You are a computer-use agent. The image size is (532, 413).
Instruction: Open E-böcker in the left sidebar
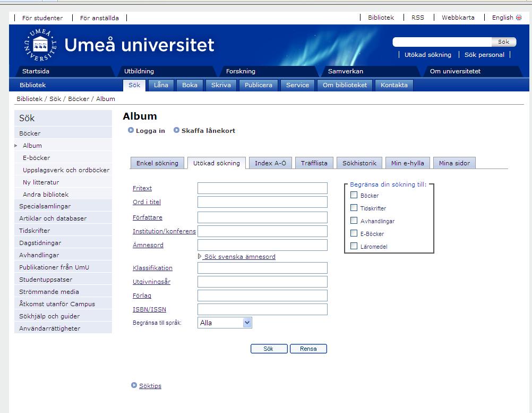tap(63, 158)
